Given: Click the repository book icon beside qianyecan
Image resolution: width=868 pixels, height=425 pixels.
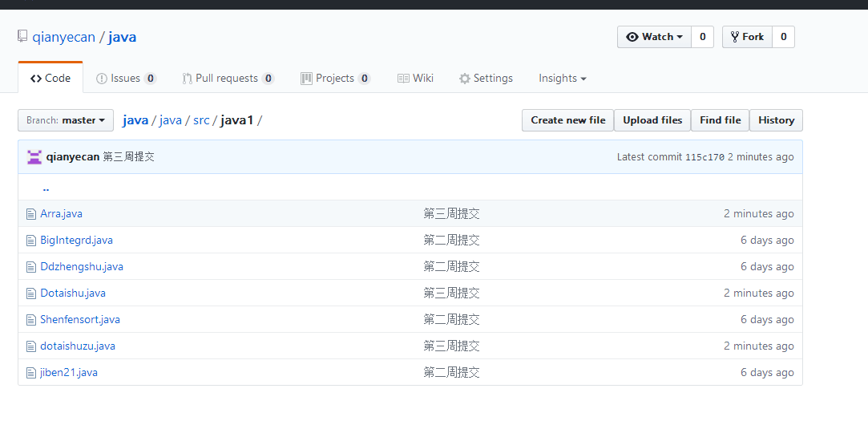Looking at the screenshot, I should [x=22, y=37].
